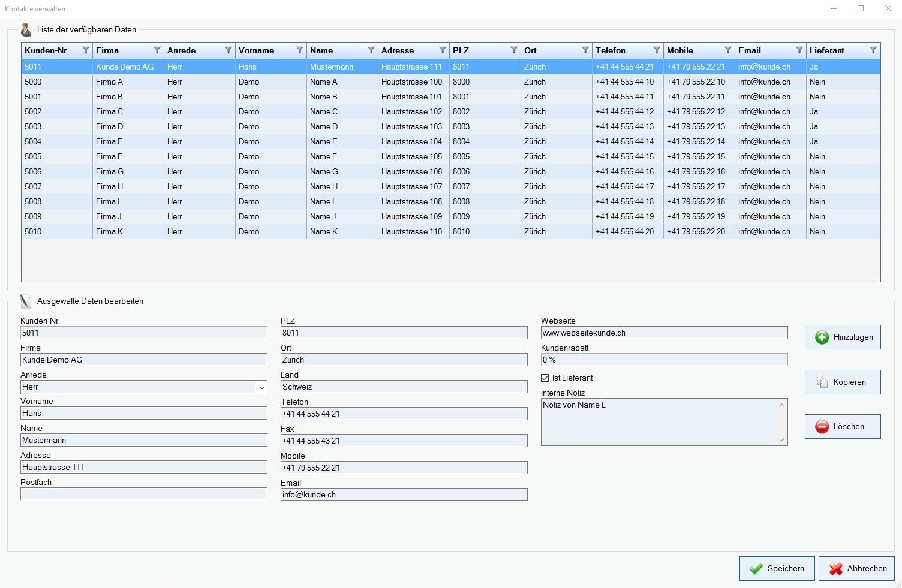
Task: Select the 'Name C' cell
Action: click(342, 111)
